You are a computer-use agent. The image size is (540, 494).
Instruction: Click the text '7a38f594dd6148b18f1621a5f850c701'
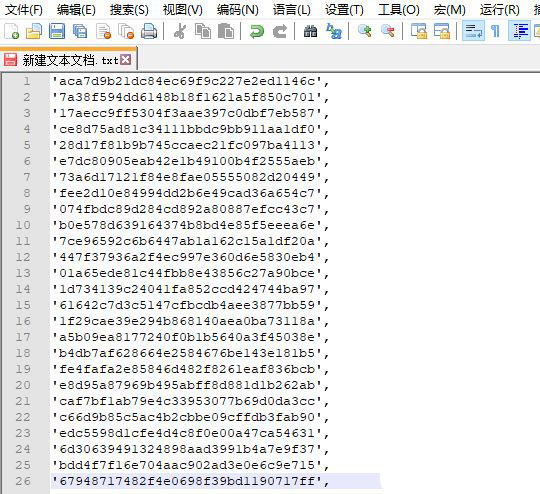[187, 97]
